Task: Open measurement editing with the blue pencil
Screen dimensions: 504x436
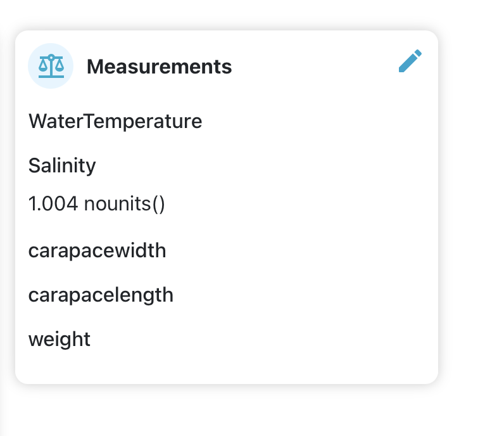Action: click(x=410, y=62)
